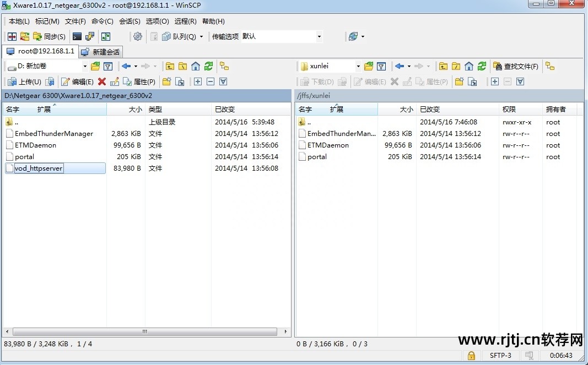Create new remote folder icon
The image size is (588, 365).
[x=459, y=81]
